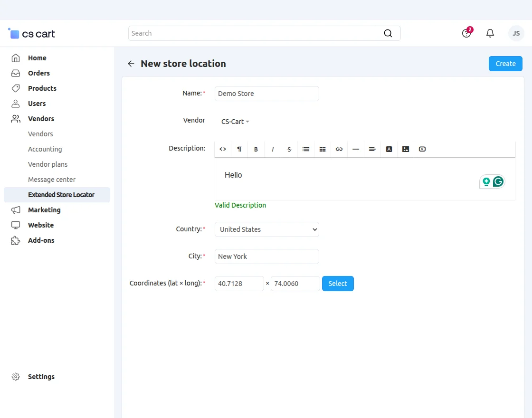Viewport: 532px width, 418px height.
Task: Apply strikethrough formatting in description editor
Action: [x=289, y=149]
